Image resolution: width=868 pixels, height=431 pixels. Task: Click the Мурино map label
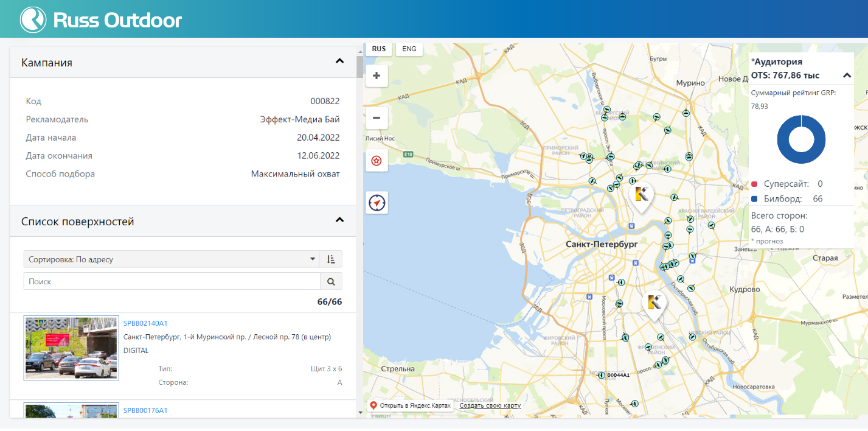pyautogui.click(x=691, y=82)
